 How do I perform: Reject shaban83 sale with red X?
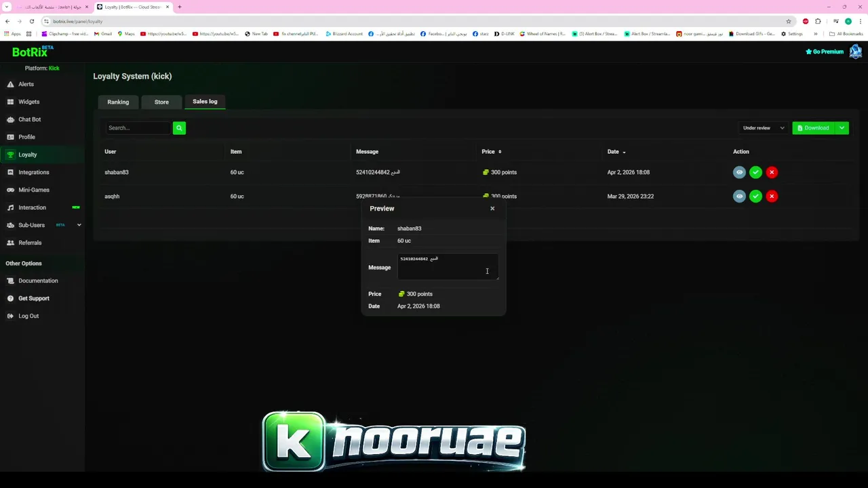[x=772, y=172]
